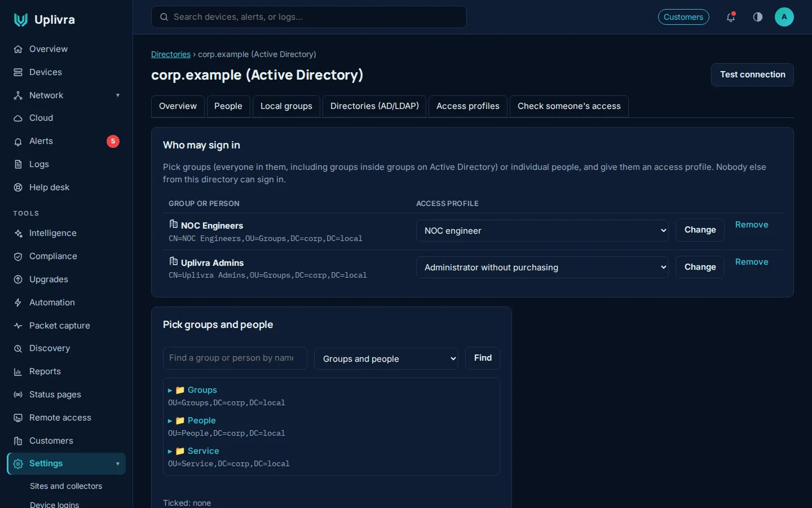Image resolution: width=812 pixels, height=508 pixels.
Task: Click the Reports bar chart icon
Action: click(x=18, y=371)
